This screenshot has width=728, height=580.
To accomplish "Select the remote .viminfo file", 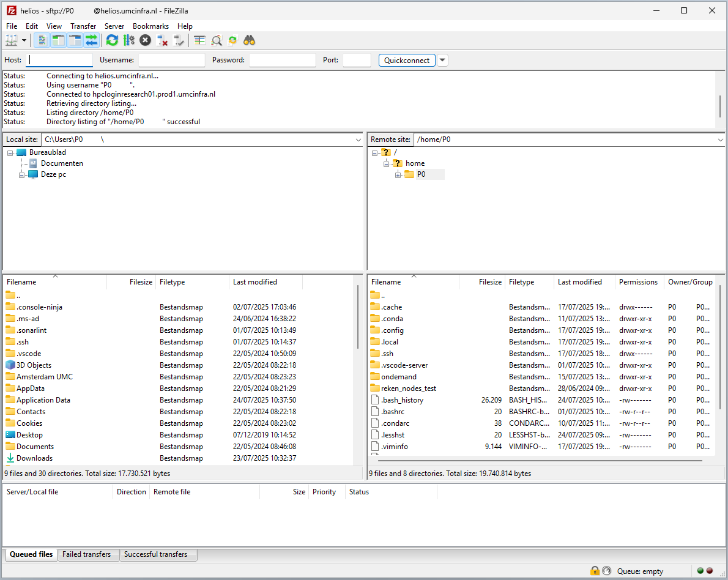I will coord(395,446).
